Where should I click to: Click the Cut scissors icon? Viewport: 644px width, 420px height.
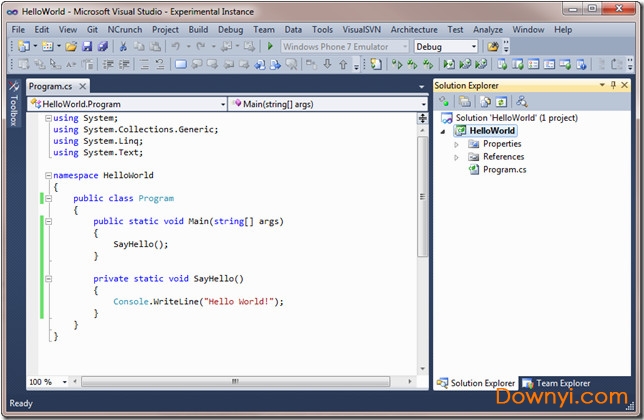pyautogui.click(x=123, y=47)
